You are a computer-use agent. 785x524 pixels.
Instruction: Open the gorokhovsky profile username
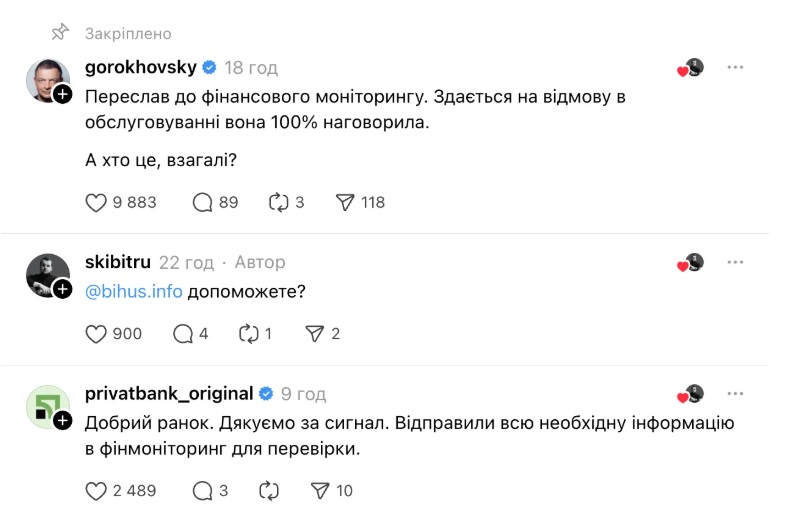click(x=140, y=68)
